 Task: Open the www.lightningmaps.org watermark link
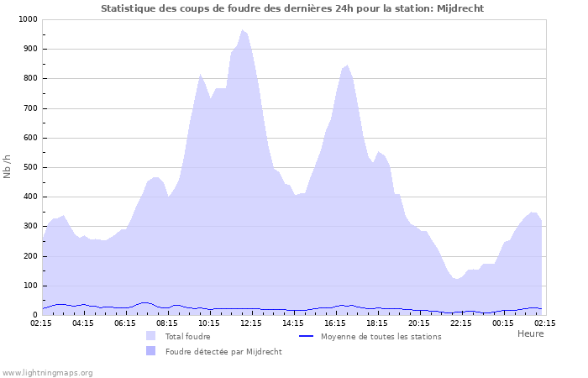pyautogui.click(x=47, y=372)
